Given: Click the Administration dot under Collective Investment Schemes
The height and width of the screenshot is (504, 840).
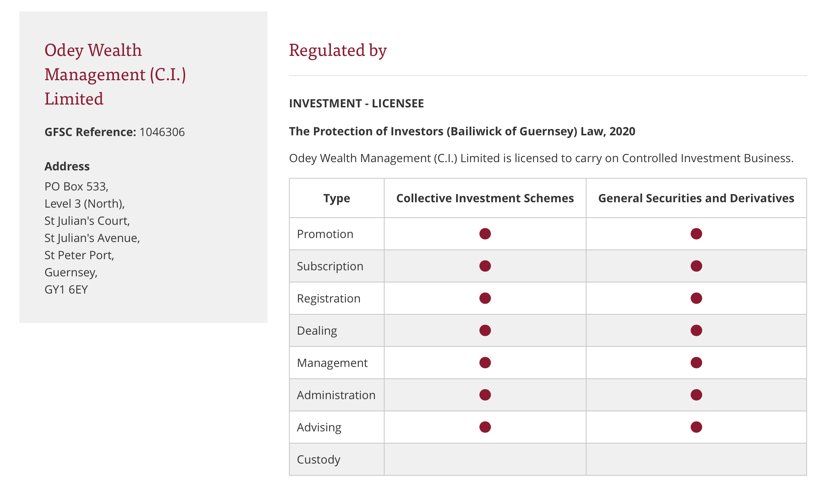Looking at the screenshot, I should (485, 395).
